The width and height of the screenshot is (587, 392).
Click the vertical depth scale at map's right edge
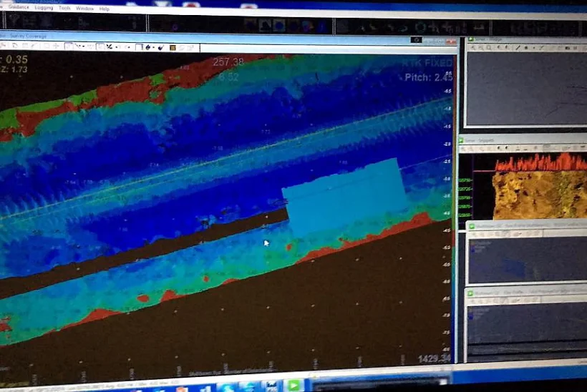[449, 215]
